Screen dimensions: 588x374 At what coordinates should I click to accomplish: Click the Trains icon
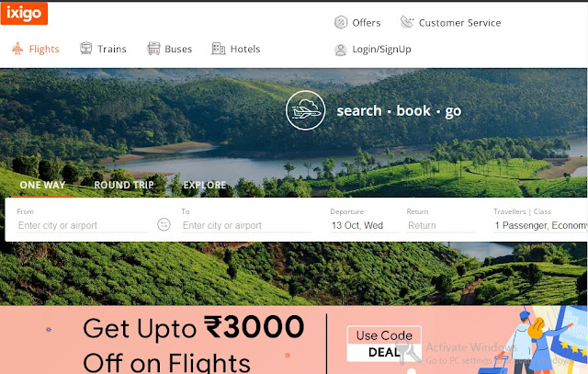click(85, 49)
